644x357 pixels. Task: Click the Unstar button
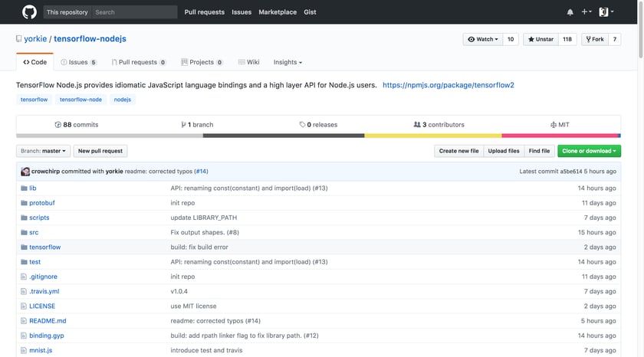click(x=540, y=39)
